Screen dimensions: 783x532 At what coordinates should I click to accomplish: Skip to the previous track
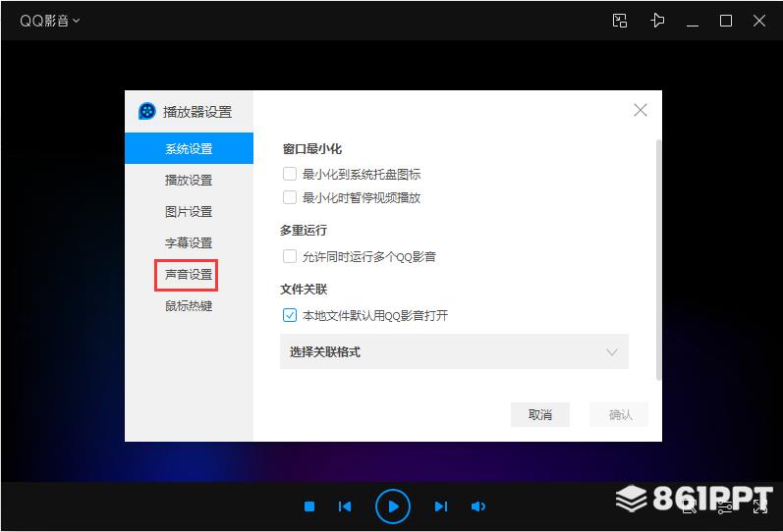click(345, 506)
